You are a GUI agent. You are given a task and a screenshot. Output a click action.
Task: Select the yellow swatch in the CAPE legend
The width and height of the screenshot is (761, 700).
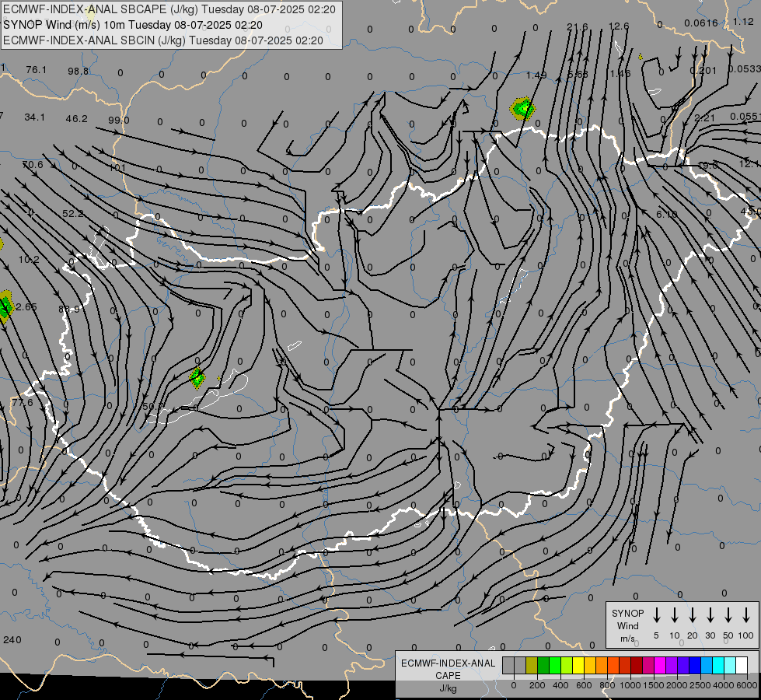coord(578,665)
